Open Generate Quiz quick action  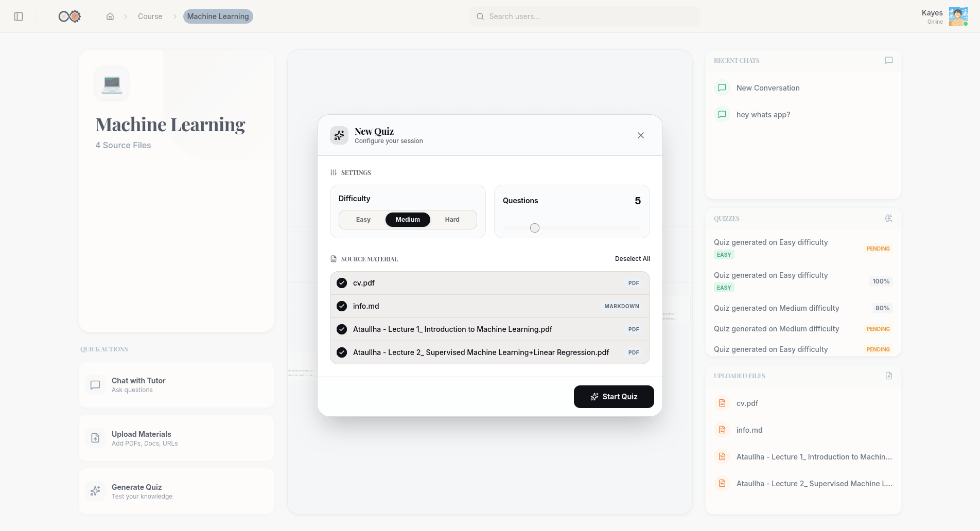click(x=177, y=491)
